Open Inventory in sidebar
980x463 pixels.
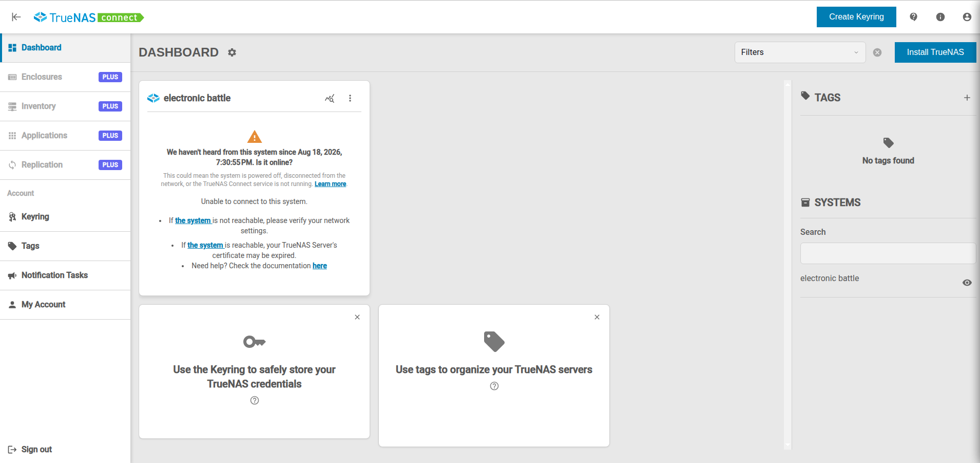pos(65,106)
